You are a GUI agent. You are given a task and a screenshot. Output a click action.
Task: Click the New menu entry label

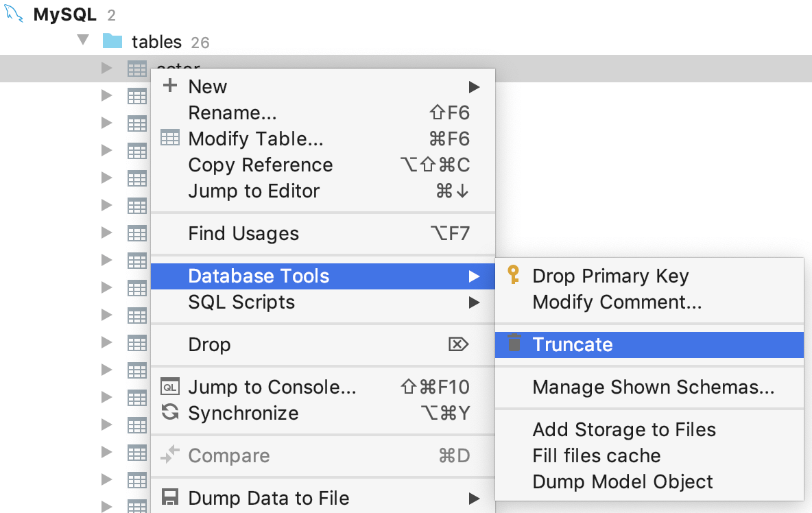tap(208, 87)
